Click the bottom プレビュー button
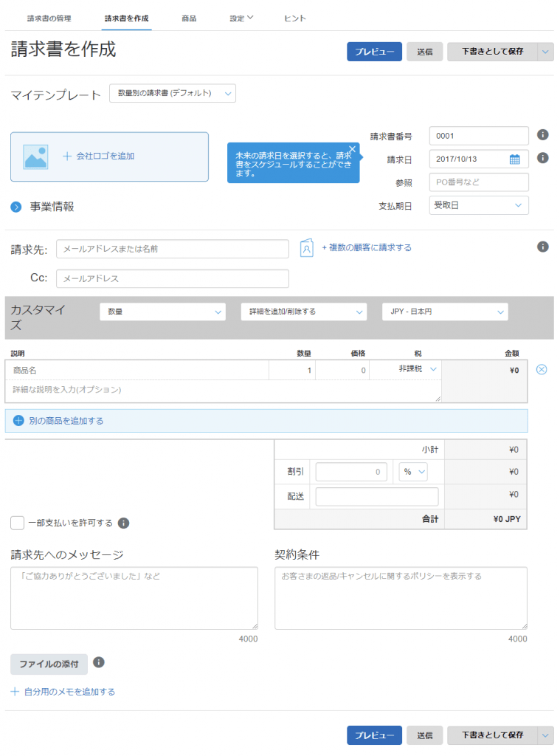This screenshot has height=756, width=560. click(x=375, y=735)
